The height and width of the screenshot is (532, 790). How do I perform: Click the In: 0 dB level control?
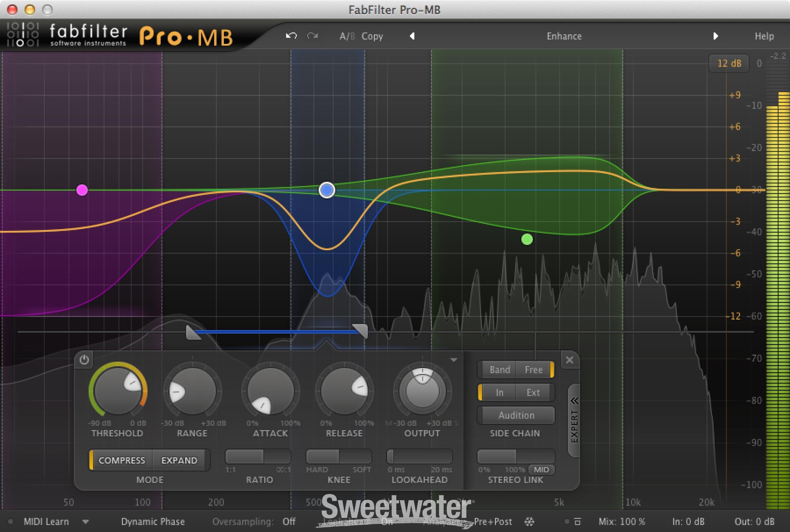point(688,521)
